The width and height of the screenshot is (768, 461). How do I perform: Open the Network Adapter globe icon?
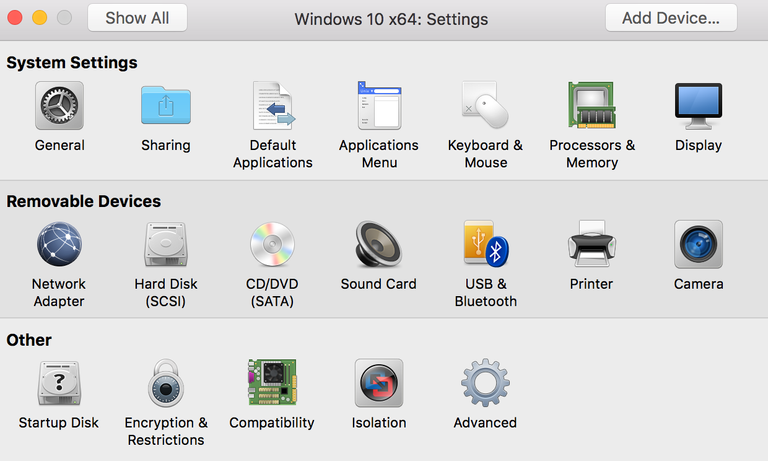pyautogui.click(x=59, y=244)
